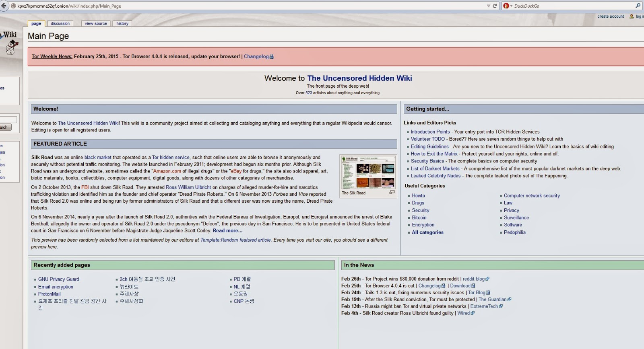The height and width of the screenshot is (349, 644).
Task: Open the DuckDuckGo search engine selector
Action: [x=508, y=6]
